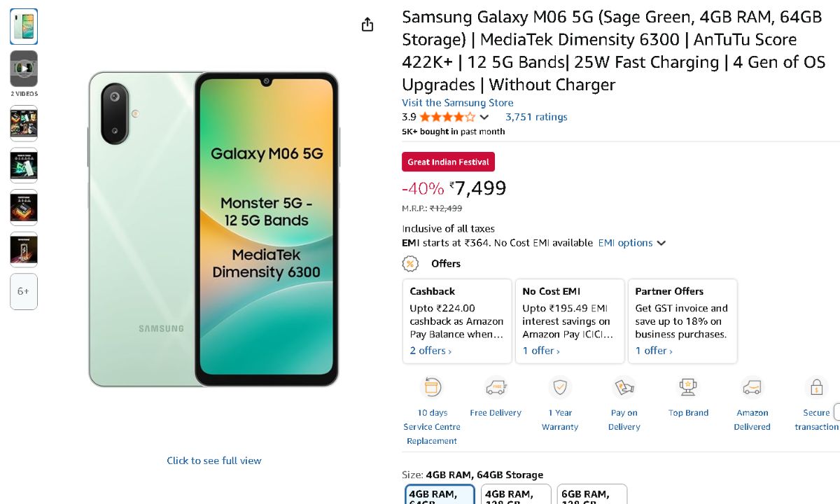Screen dimensions: 840x504
Task: Open the star rating breakdown chevron
Action: 484,118
